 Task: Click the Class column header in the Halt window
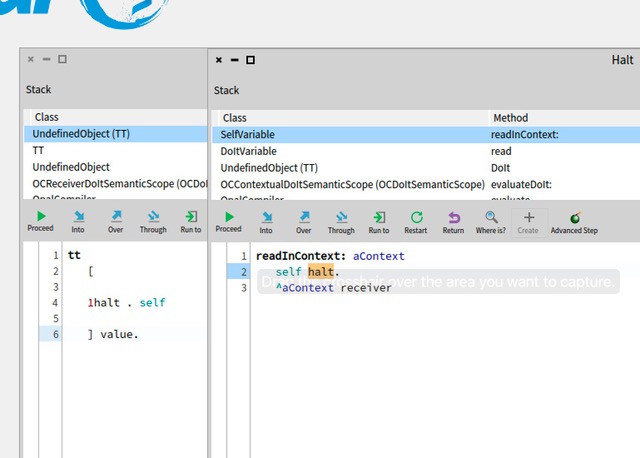[x=234, y=117]
